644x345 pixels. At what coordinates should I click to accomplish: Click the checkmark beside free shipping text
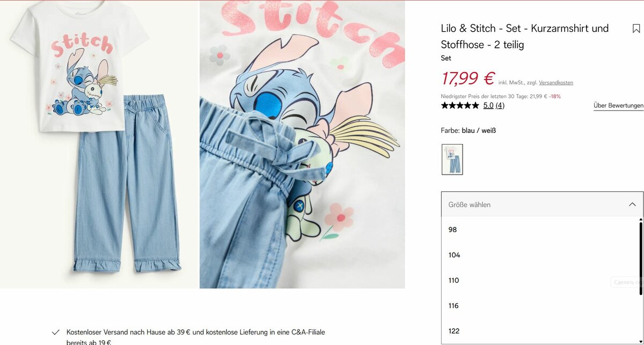[55, 333]
